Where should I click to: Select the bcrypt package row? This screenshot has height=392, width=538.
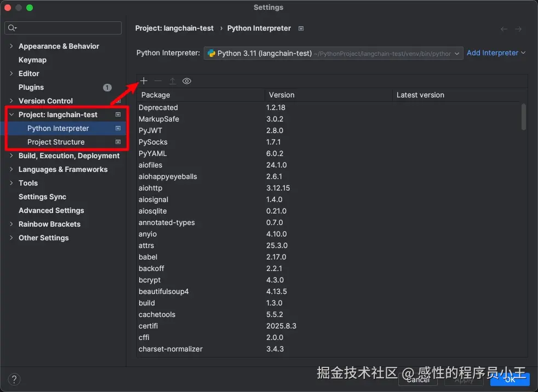(329, 280)
